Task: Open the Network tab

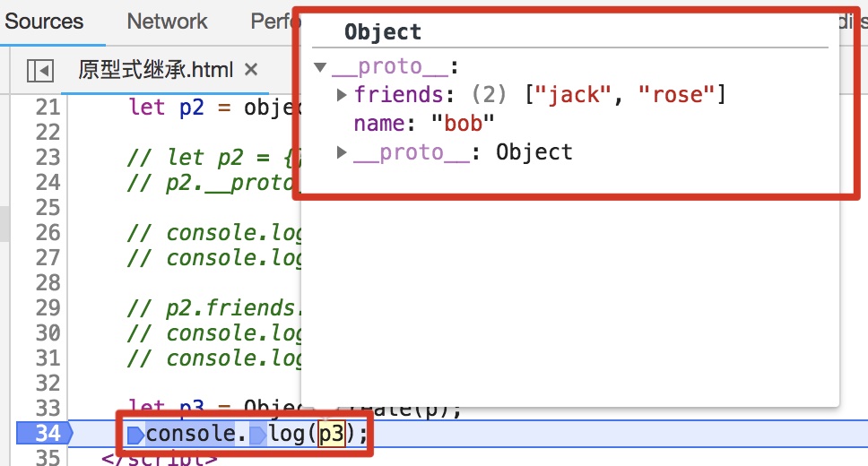Action: pyautogui.click(x=167, y=22)
